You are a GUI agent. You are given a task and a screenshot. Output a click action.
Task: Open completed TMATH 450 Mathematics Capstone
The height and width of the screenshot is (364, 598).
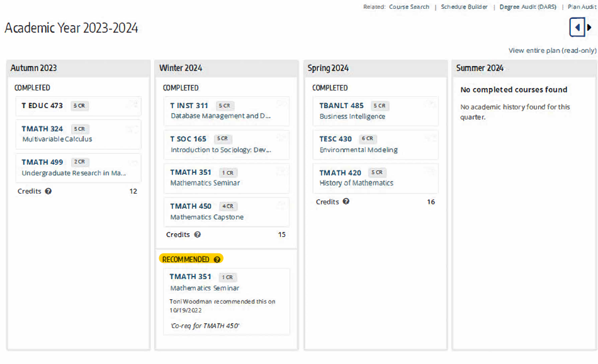pyautogui.click(x=191, y=206)
